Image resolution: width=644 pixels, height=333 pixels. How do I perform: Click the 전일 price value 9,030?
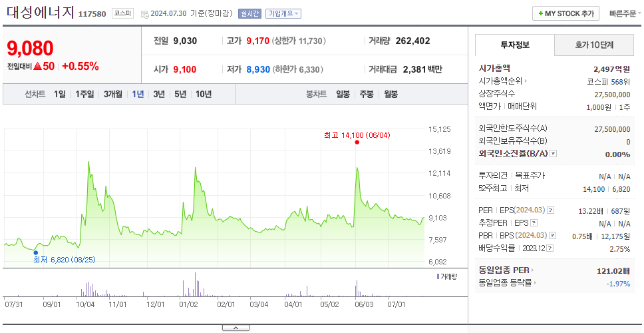pyautogui.click(x=185, y=41)
